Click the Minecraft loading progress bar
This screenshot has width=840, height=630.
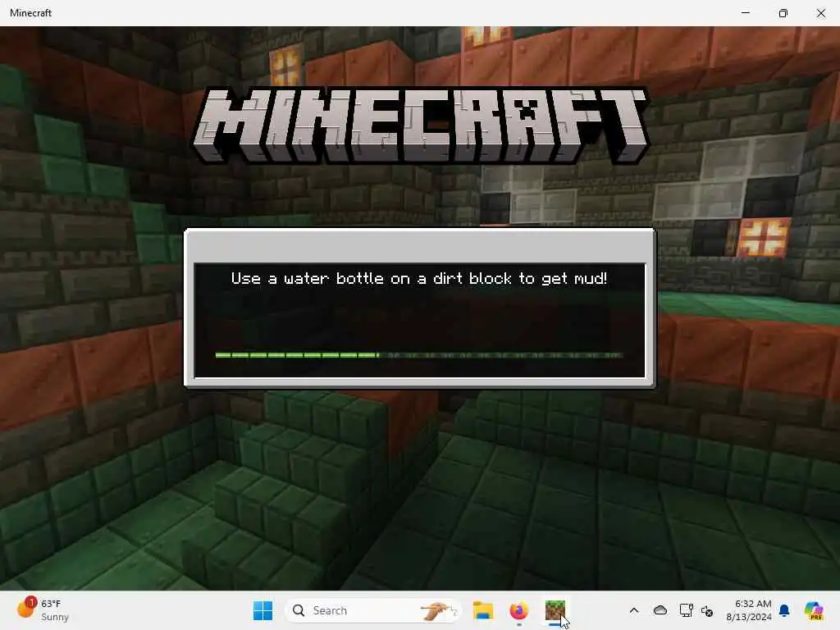(419, 355)
